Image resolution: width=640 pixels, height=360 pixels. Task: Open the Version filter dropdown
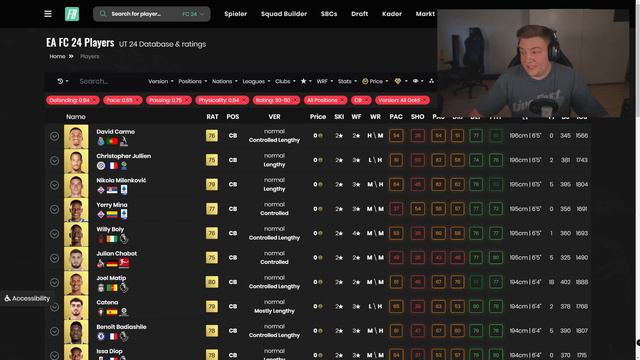click(160, 81)
